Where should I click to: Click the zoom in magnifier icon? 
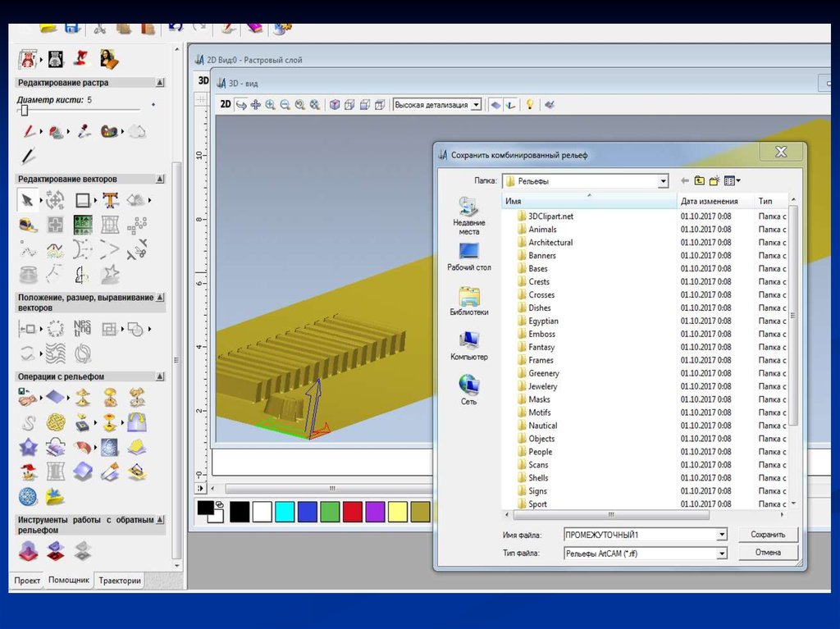point(270,105)
